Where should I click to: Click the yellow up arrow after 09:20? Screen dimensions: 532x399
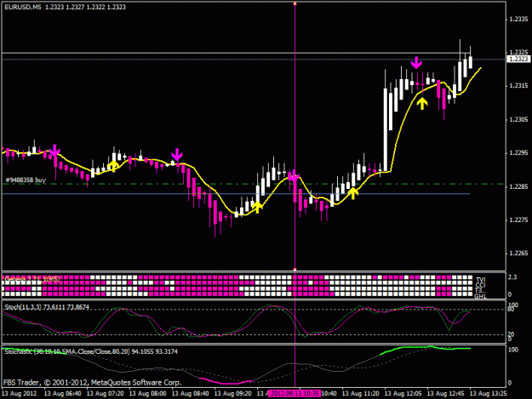coord(257,207)
